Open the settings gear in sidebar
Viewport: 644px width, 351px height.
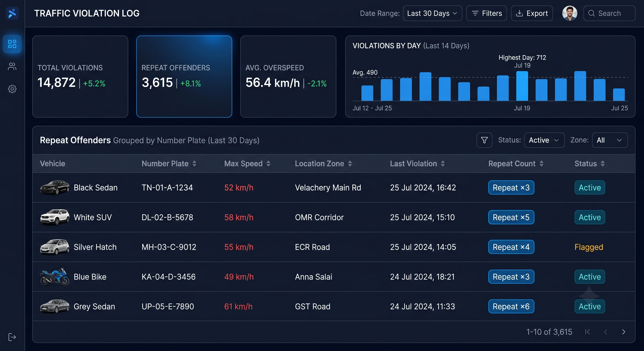pos(12,89)
